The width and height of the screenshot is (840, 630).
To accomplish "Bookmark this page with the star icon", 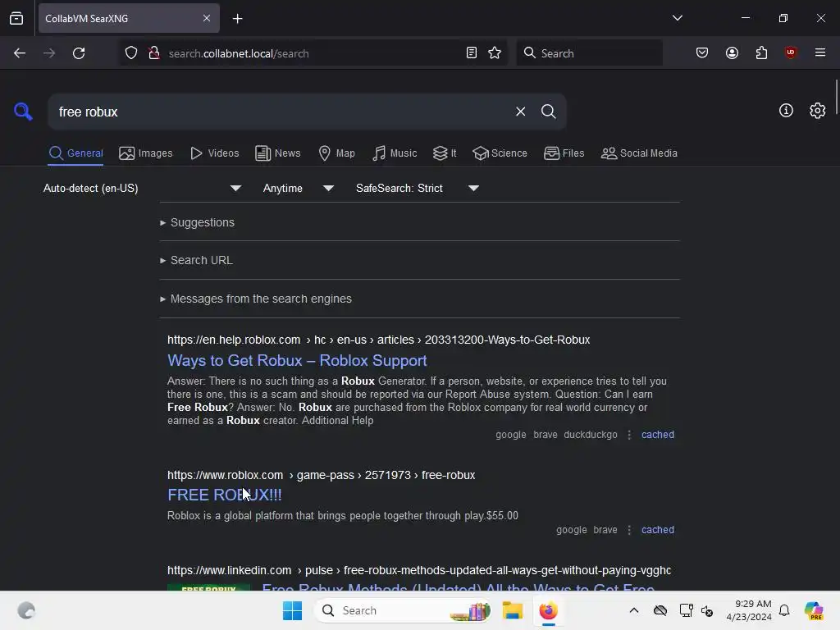I will coord(495,53).
